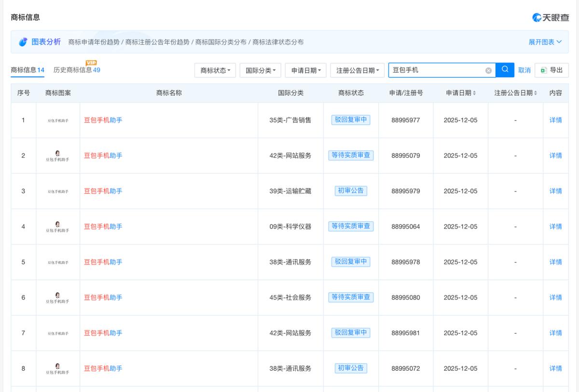This screenshot has width=579, height=392.
Task: Click the Tianyancha logo
Action: tap(551, 17)
